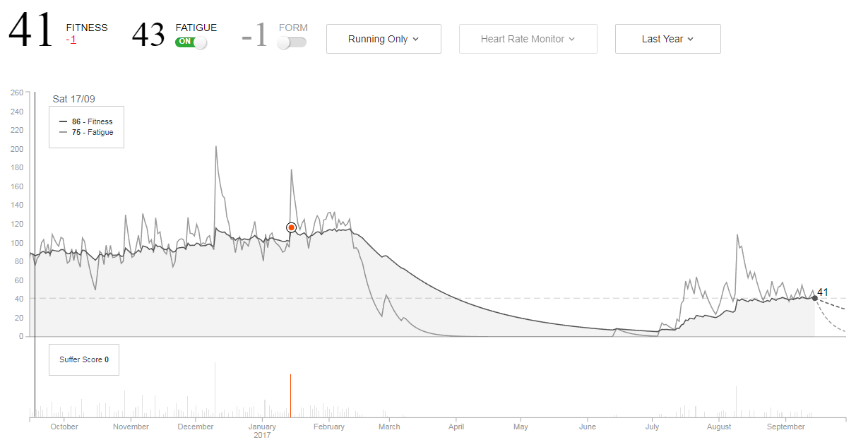The height and width of the screenshot is (447, 868).
Task: Click the October label on the time axis
Action: [64, 427]
